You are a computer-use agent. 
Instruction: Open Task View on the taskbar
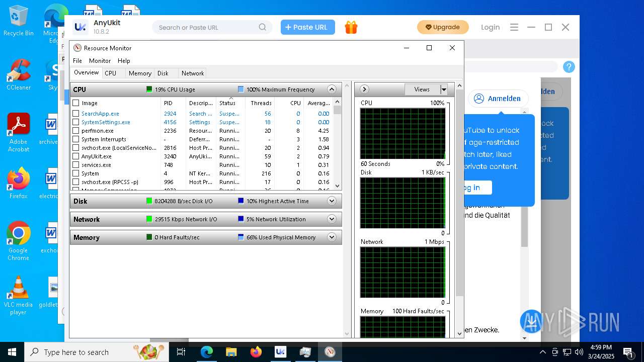point(181,352)
